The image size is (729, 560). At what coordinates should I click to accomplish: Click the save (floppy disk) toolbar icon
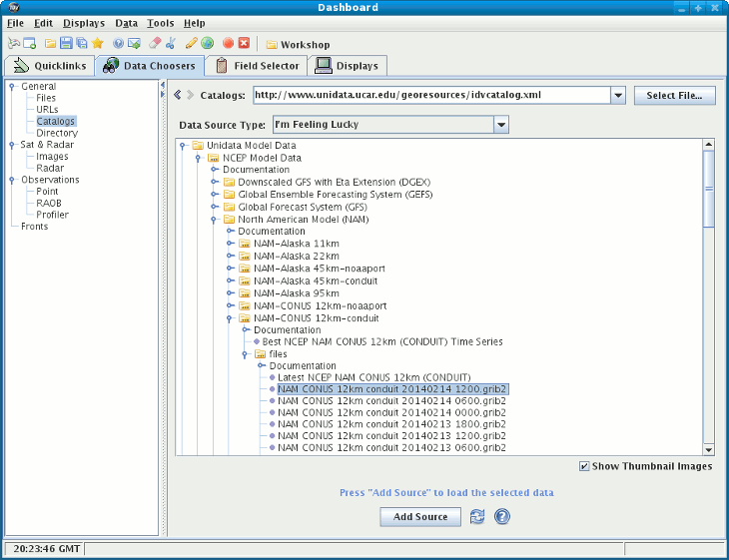click(66, 44)
